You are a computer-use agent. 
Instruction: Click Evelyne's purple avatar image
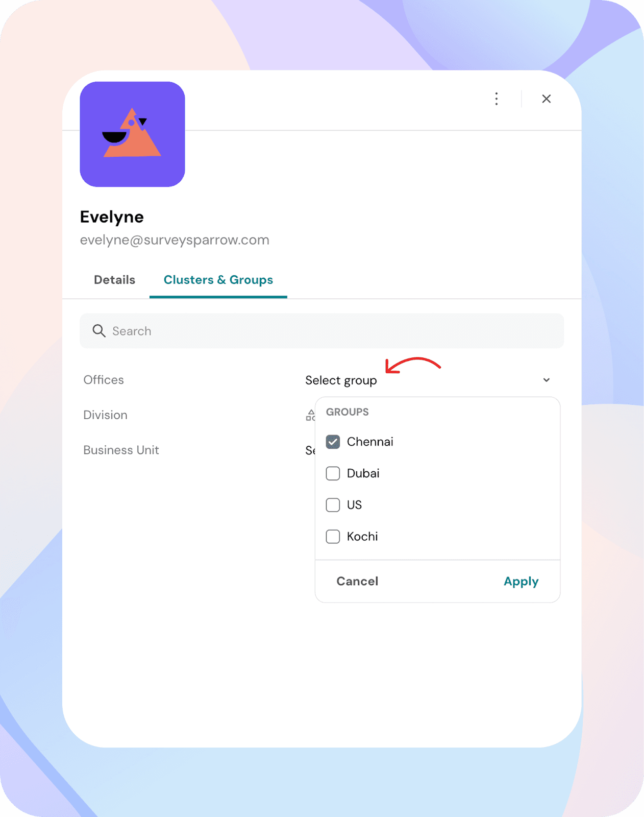(x=132, y=134)
